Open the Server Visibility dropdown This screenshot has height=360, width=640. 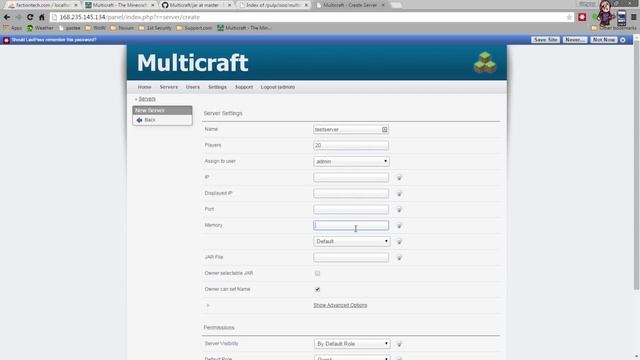tap(352, 344)
